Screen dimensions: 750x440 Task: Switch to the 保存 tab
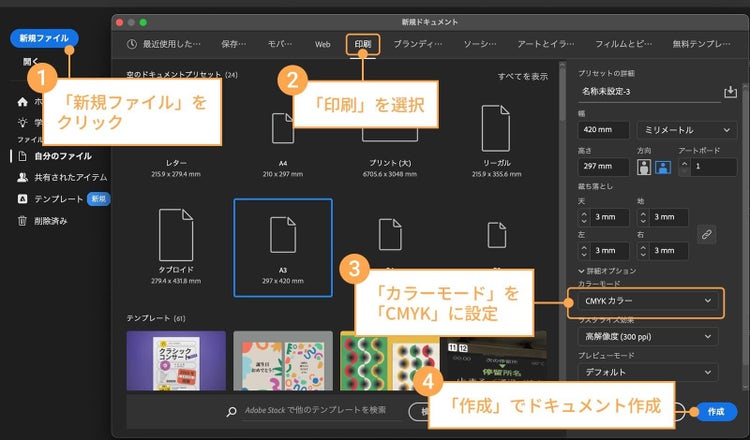233,44
